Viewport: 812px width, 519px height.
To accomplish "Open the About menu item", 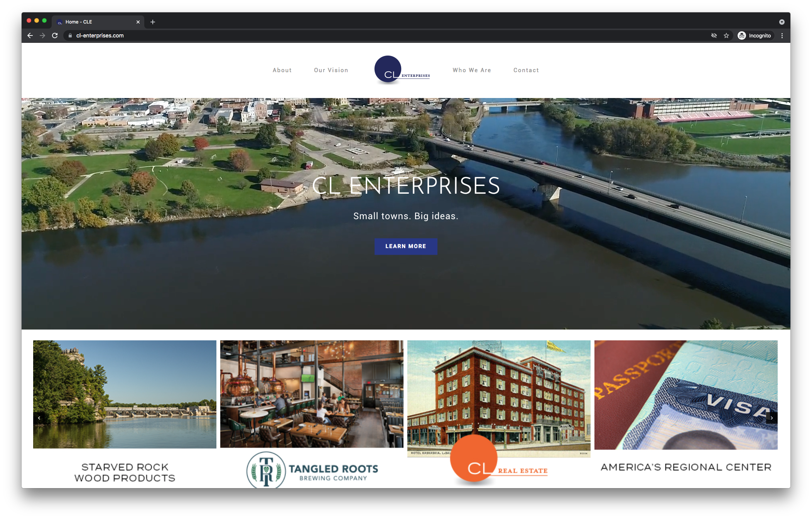I will point(282,70).
